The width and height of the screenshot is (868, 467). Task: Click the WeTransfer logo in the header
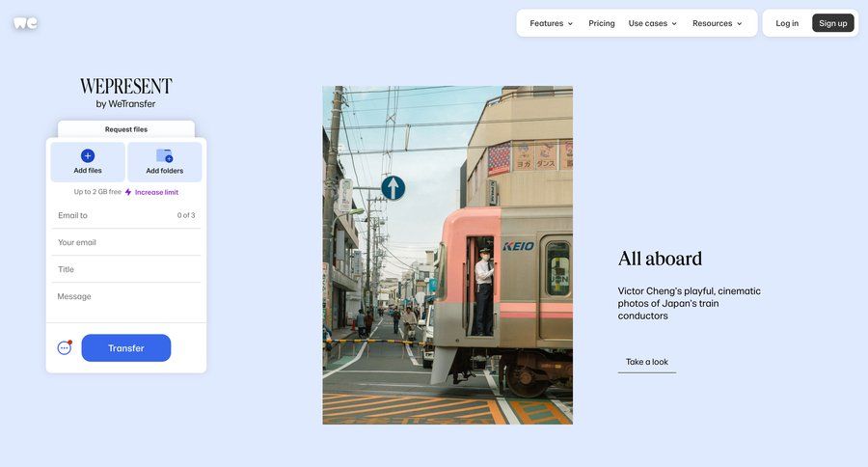[x=25, y=23]
